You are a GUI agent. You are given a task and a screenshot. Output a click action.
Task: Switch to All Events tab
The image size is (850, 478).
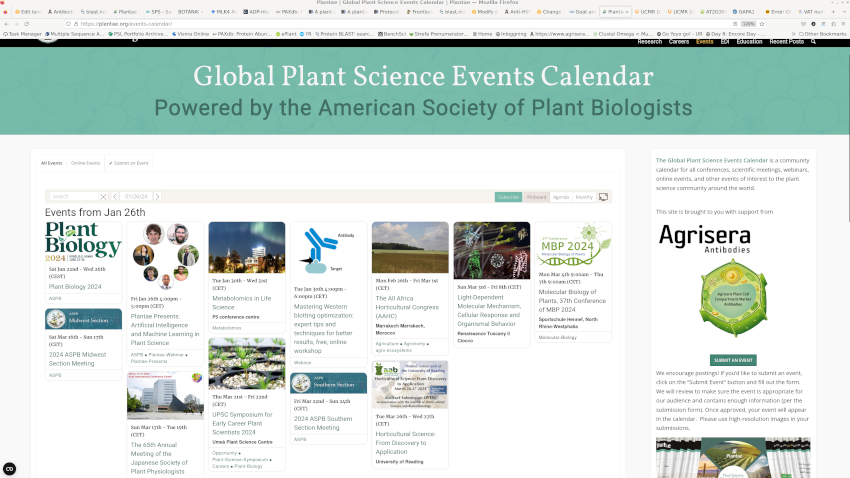point(51,163)
